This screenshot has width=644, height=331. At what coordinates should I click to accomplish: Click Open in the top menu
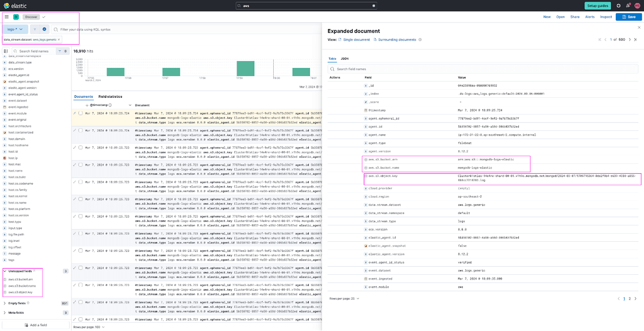pos(560,17)
